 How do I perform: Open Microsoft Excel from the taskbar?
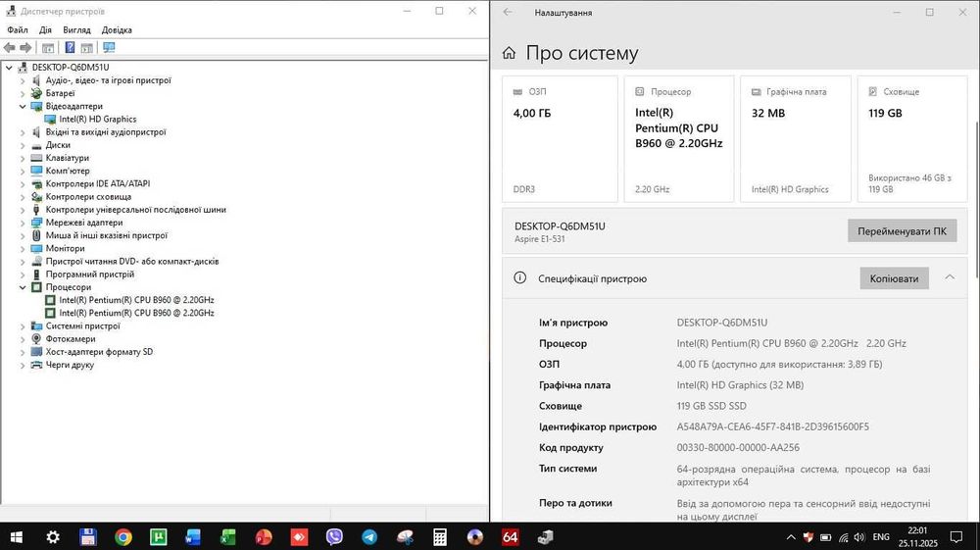coord(228,537)
